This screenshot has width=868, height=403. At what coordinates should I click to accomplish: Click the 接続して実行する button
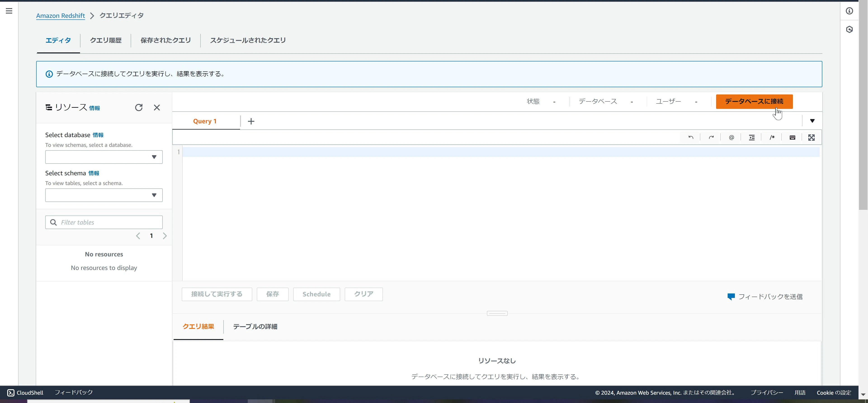point(217,294)
